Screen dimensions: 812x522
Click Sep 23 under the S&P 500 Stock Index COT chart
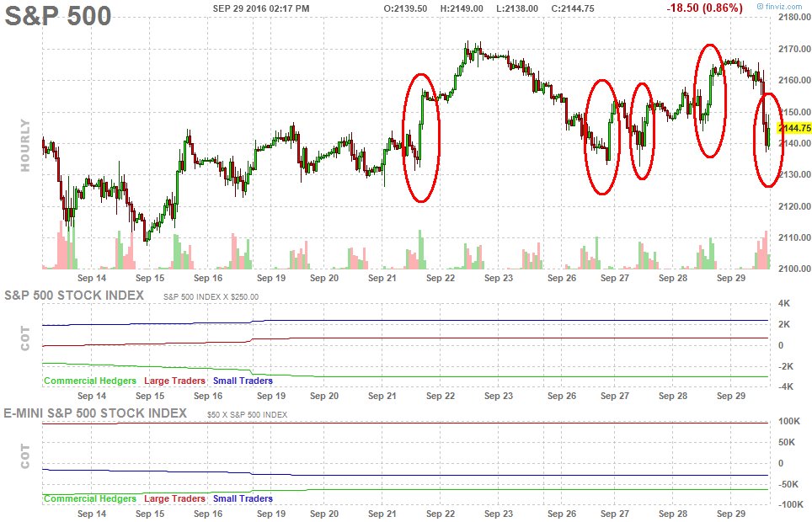point(498,397)
